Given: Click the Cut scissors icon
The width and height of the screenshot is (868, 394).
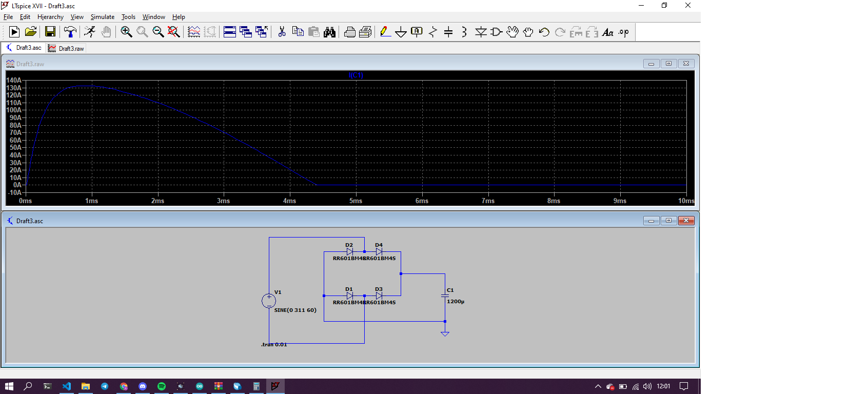Looking at the screenshot, I should pyautogui.click(x=282, y=32).
